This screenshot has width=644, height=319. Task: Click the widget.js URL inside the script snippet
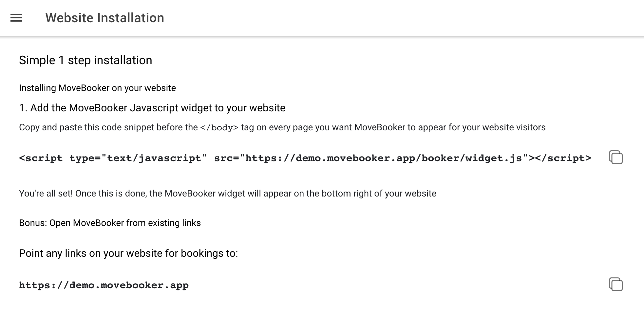click(x=383, y=158)
